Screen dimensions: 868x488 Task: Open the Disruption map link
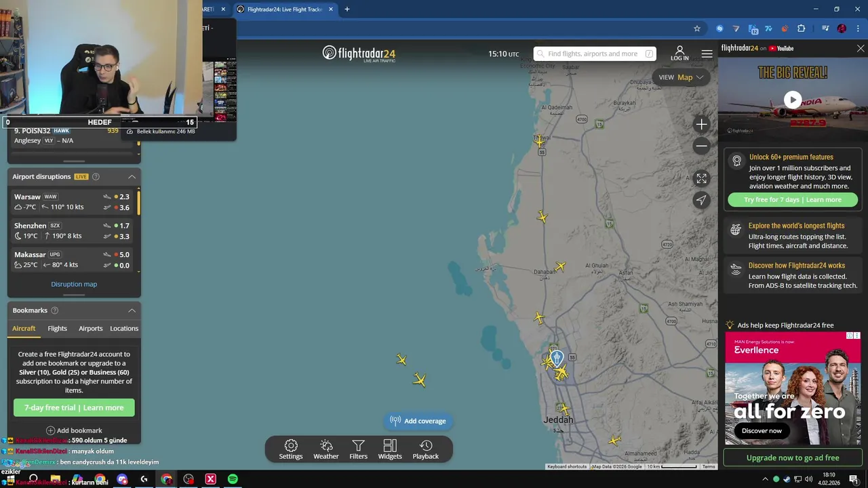tap(74, 284)
